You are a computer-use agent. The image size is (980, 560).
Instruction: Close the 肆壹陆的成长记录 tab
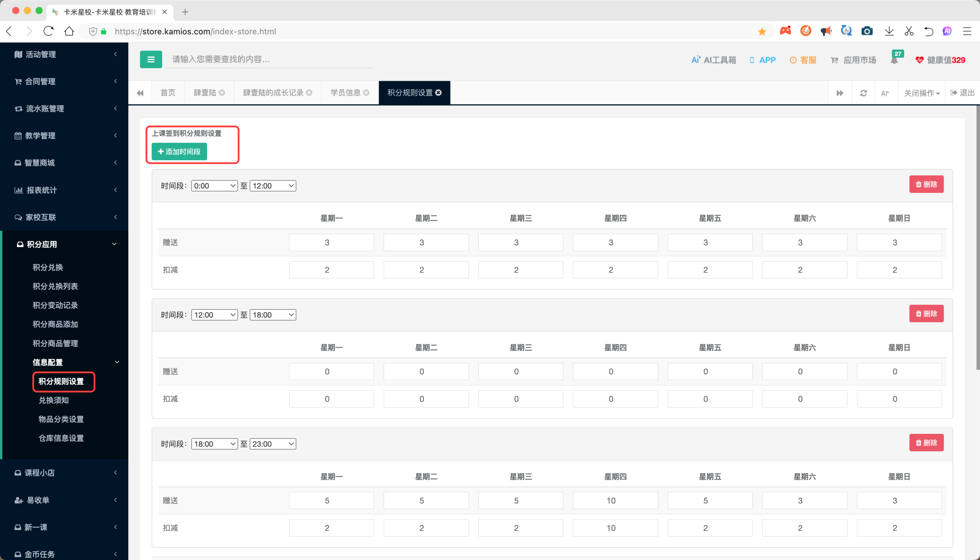tap(309, 93)
